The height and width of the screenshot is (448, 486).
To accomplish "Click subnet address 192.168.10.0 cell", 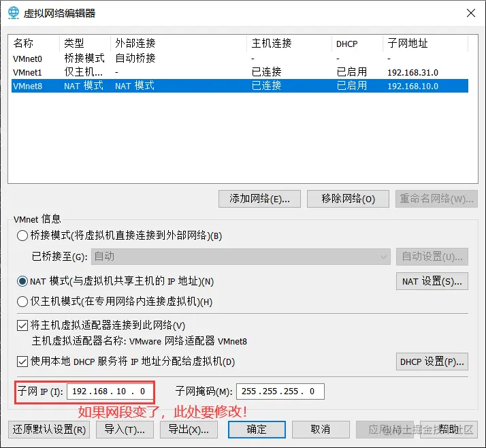I will (412, 86).
